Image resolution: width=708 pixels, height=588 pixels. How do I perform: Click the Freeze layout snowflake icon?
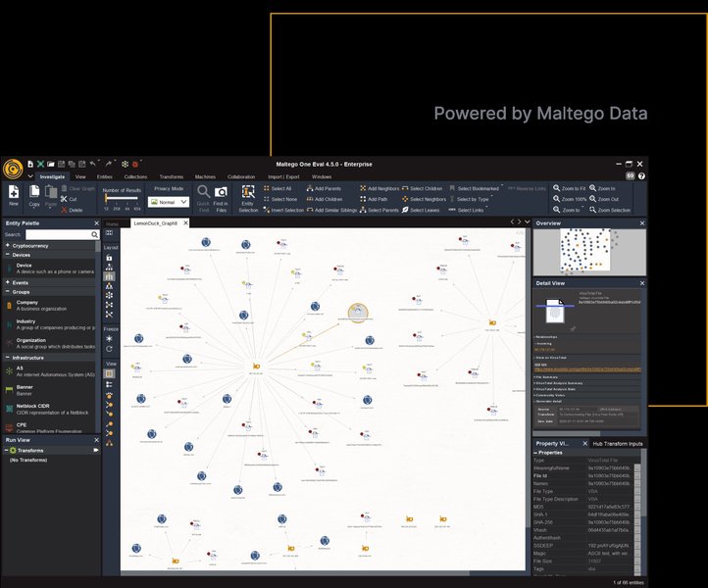click(109, 338)
